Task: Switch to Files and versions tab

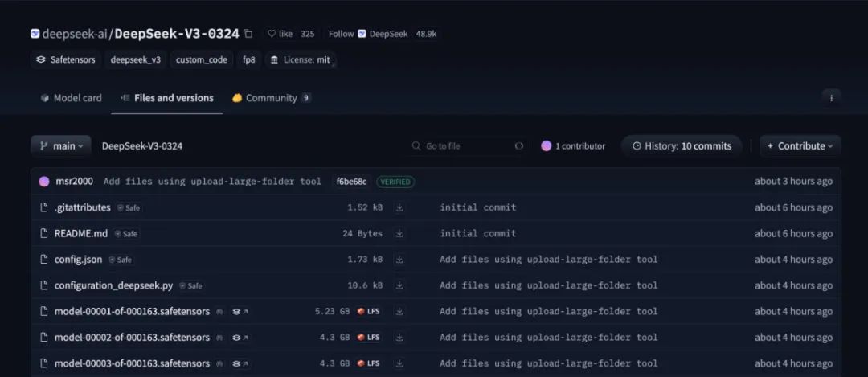Action: (167, 98)
